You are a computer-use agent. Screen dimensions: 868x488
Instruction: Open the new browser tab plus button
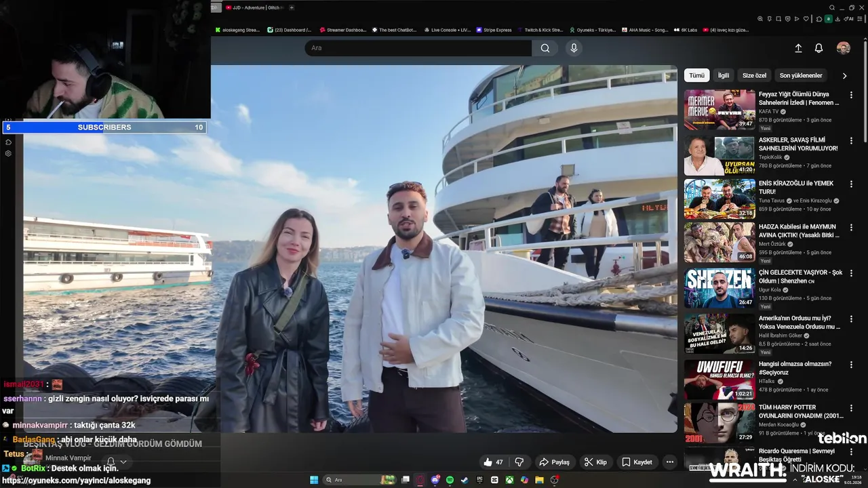[292, 7]
